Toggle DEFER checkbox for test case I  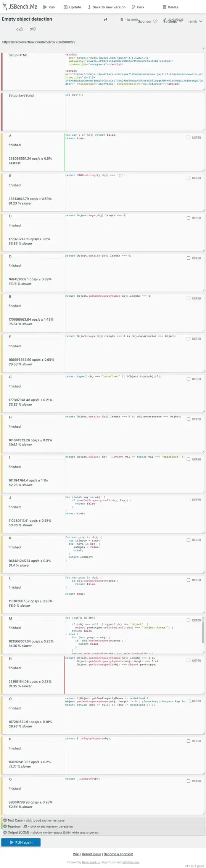click(188, 459)
